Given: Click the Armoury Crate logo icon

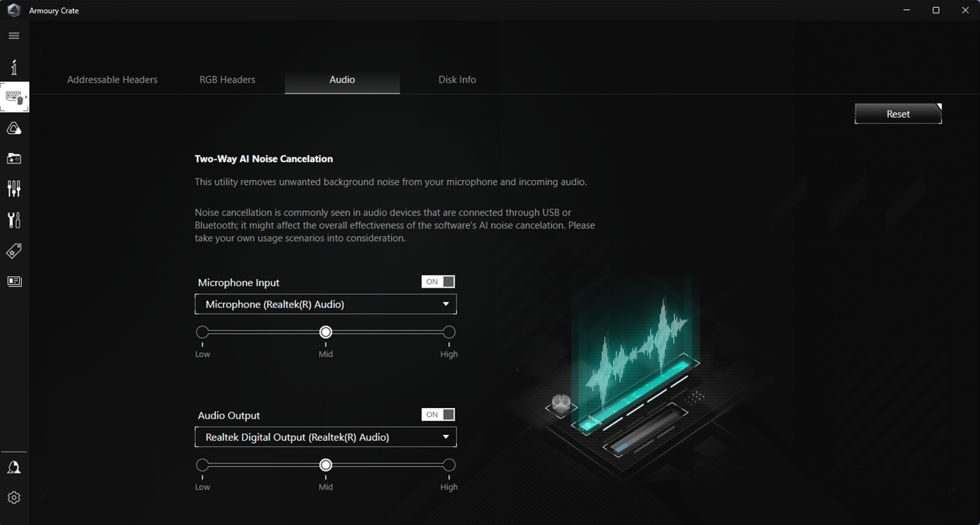Looking at the screenshot, I should click(x=13, y=10).
